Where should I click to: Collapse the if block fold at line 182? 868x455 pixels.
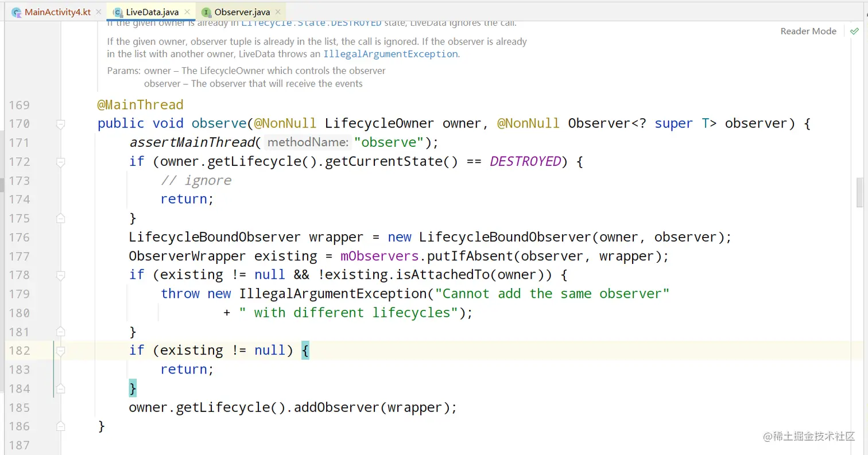pyautogui.click(x=60, y=350)
